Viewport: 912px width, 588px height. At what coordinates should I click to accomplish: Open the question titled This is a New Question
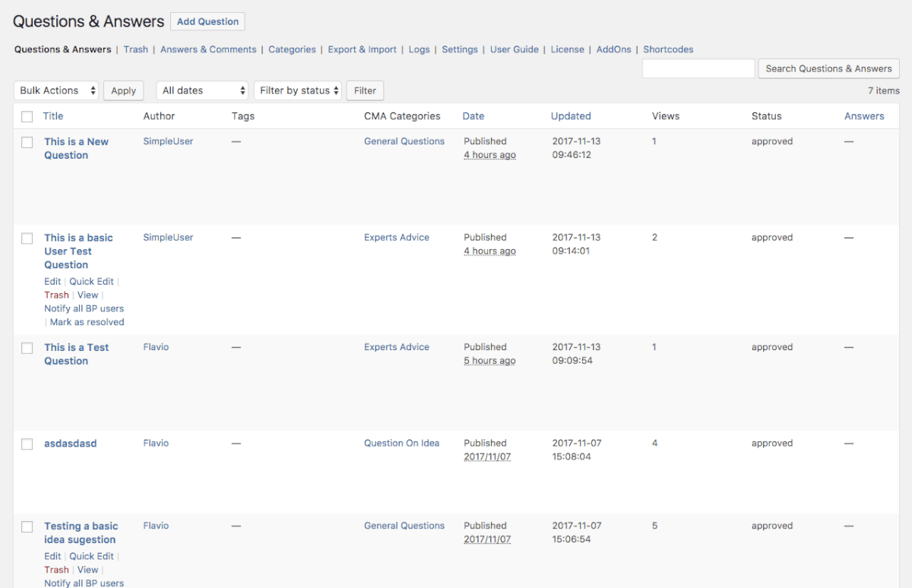[x=76, y=148]
